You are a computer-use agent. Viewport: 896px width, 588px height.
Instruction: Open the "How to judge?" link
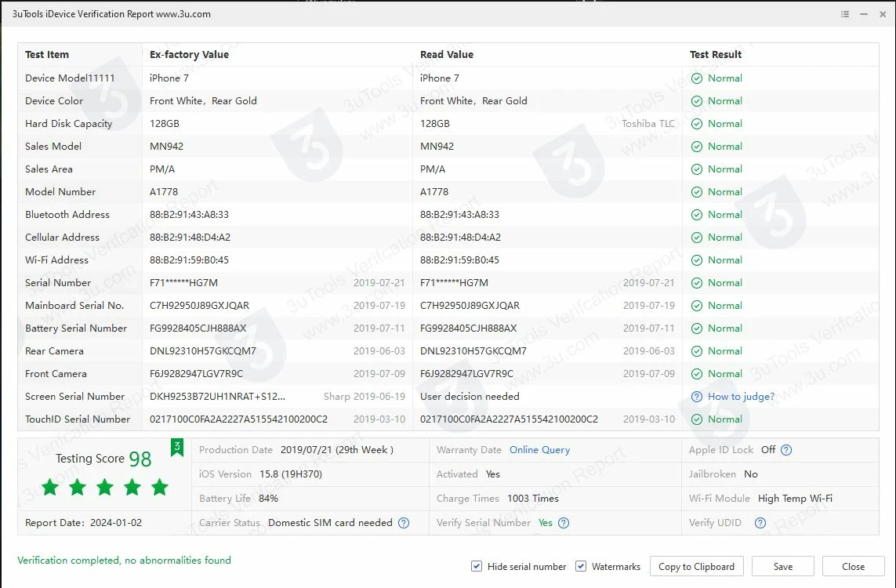[741, 397]
